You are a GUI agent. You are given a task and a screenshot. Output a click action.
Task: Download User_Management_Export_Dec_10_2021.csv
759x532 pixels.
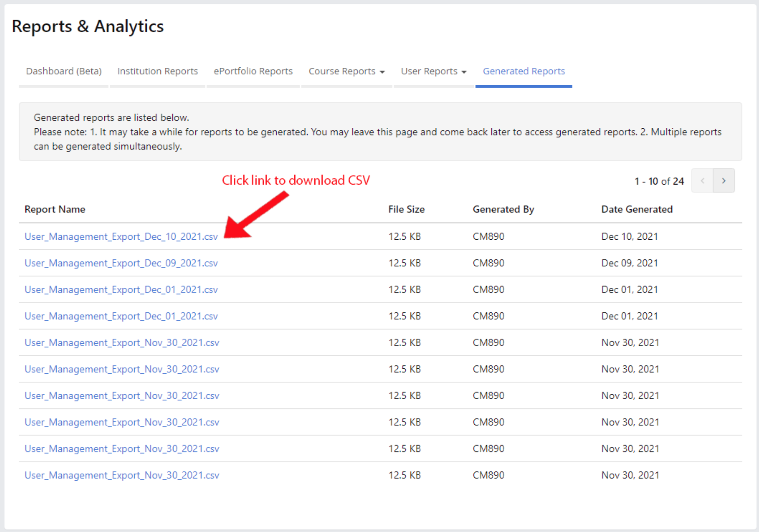click(x=121, y=237)
